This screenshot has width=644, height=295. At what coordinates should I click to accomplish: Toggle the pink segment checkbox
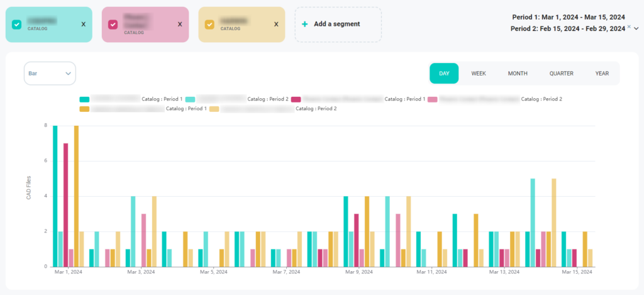(113, 25)
